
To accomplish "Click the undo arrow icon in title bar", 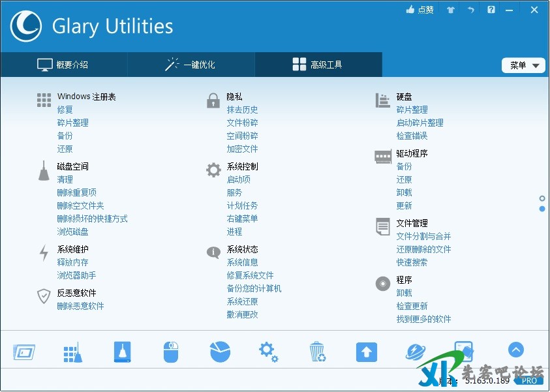I will [x=471, y=10].
